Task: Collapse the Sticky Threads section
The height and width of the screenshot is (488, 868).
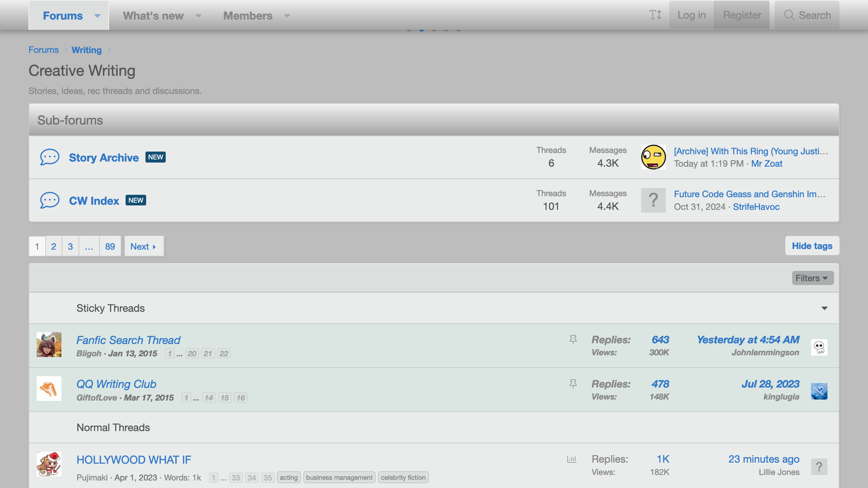Action: (824, 308)
